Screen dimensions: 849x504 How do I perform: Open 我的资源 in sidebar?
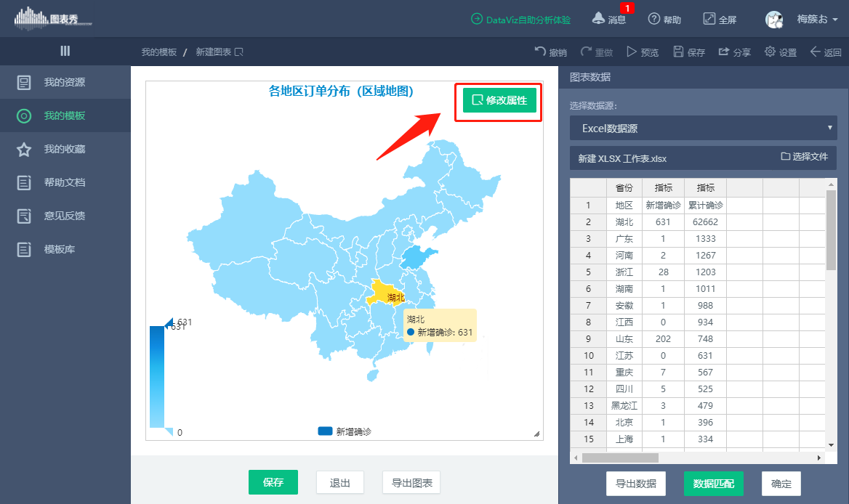65,82
